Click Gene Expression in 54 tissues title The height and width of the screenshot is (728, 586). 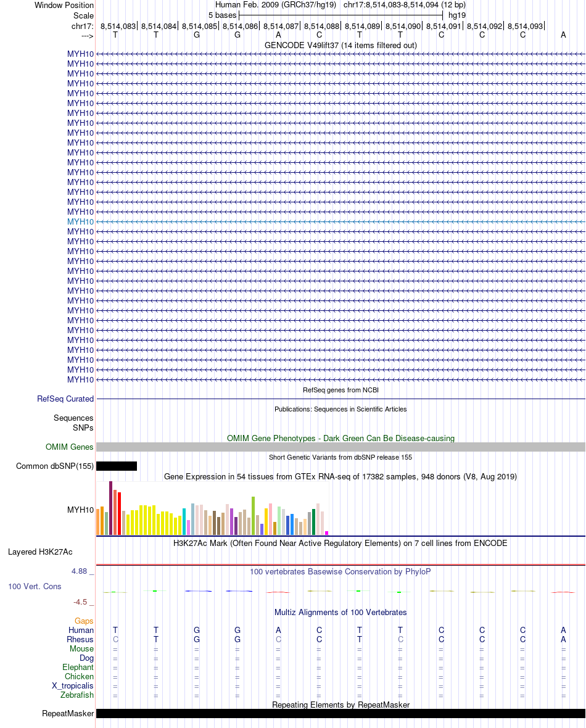(340, 477)
